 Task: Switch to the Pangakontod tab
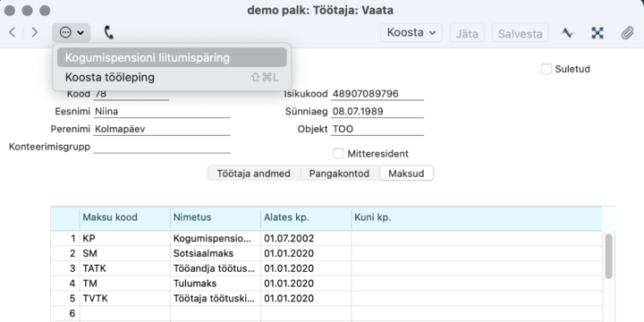click(x=339, y=174)
